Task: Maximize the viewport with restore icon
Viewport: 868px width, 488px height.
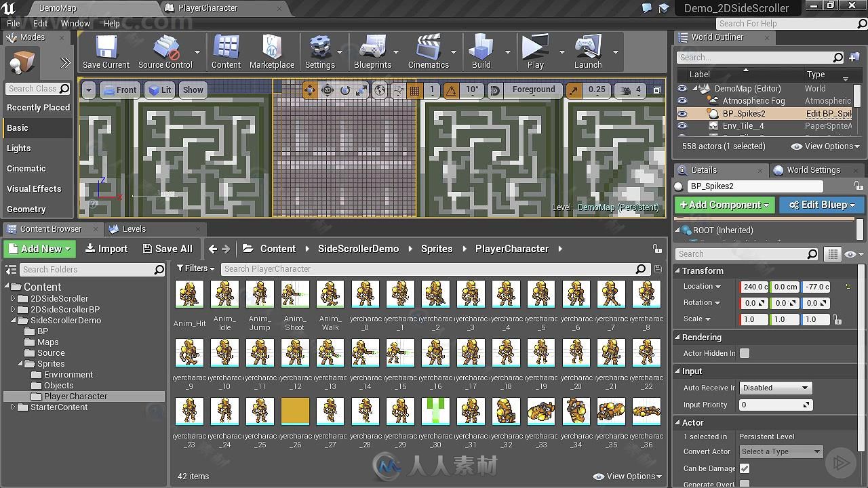Action: (656, 89)
